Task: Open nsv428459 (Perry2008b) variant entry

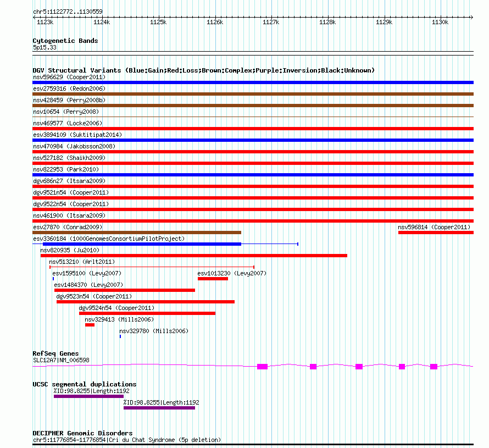Action: (69, 100)
